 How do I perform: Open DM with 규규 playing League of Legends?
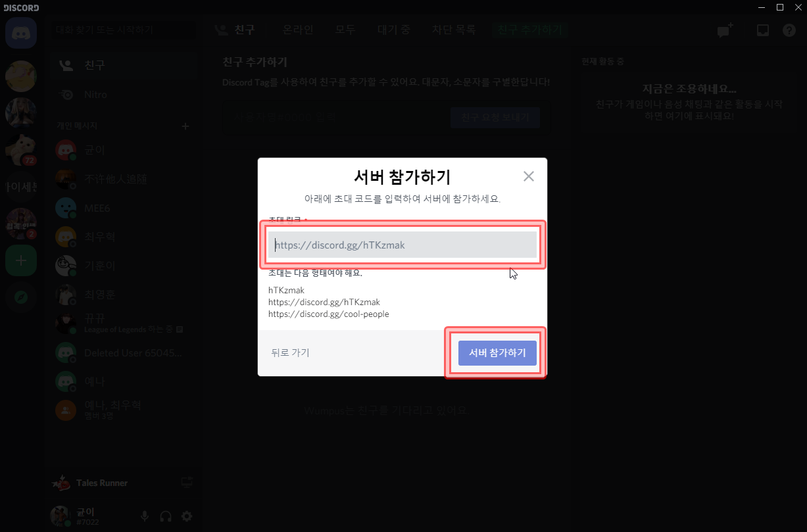pos(124,324)
